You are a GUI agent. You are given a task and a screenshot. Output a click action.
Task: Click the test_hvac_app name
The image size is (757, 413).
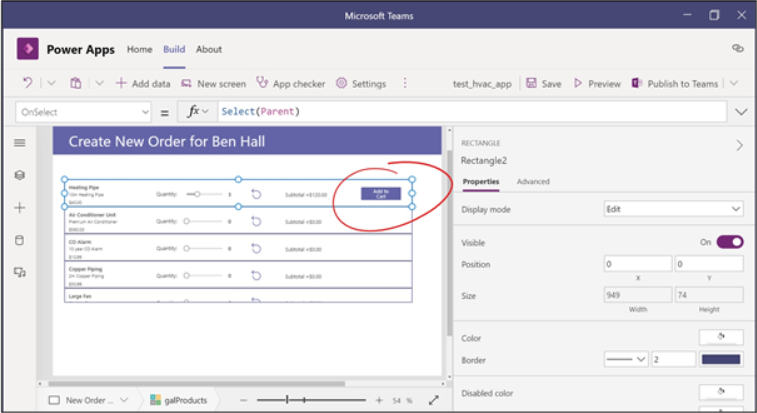(482, 84)
